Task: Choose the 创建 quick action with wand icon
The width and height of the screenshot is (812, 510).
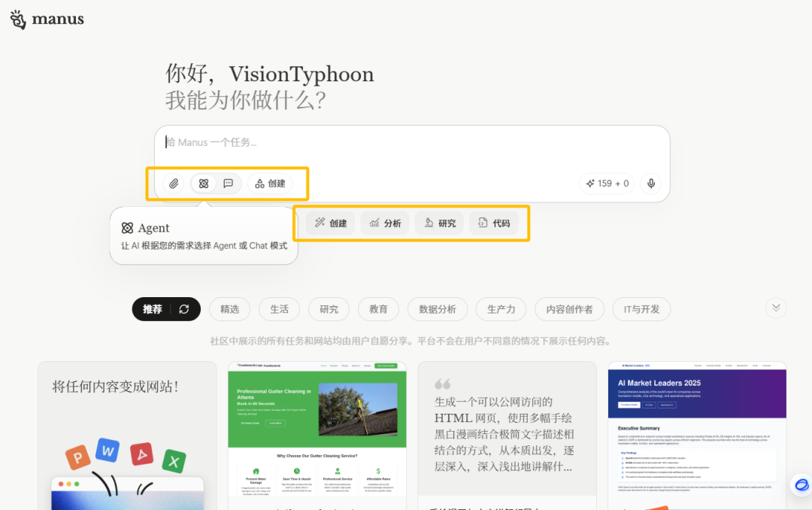Action: click(330, 223)
